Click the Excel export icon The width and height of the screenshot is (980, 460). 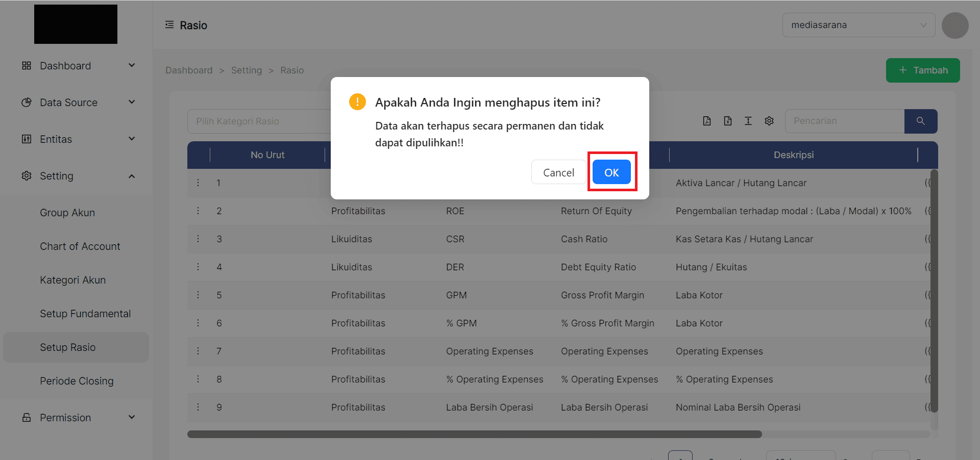[728, 121]
